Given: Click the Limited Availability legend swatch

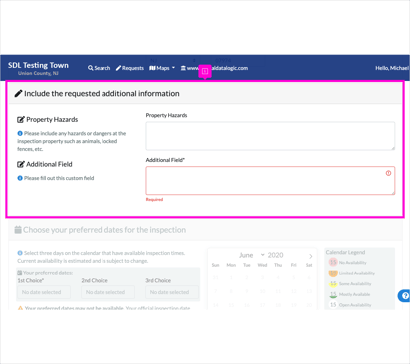Looking at the screenshot, I should 333,273.
